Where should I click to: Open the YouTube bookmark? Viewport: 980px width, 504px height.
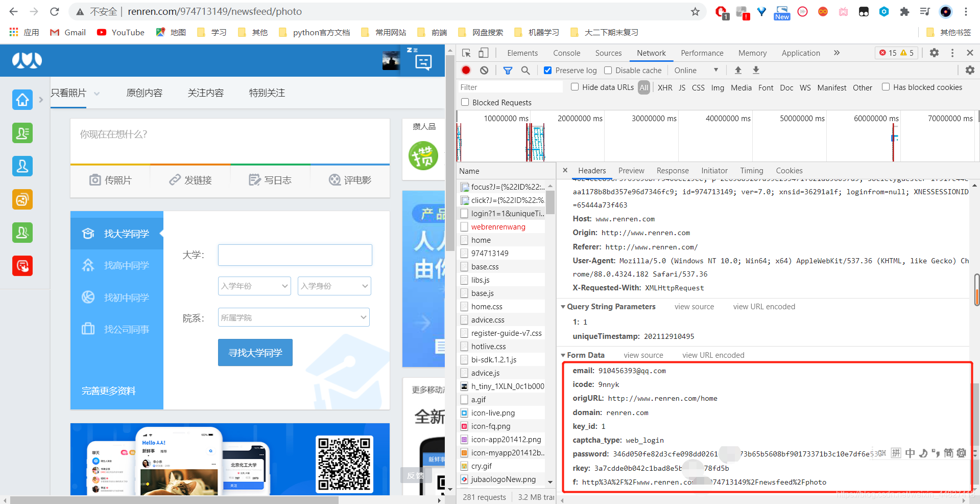click(121, 32)
